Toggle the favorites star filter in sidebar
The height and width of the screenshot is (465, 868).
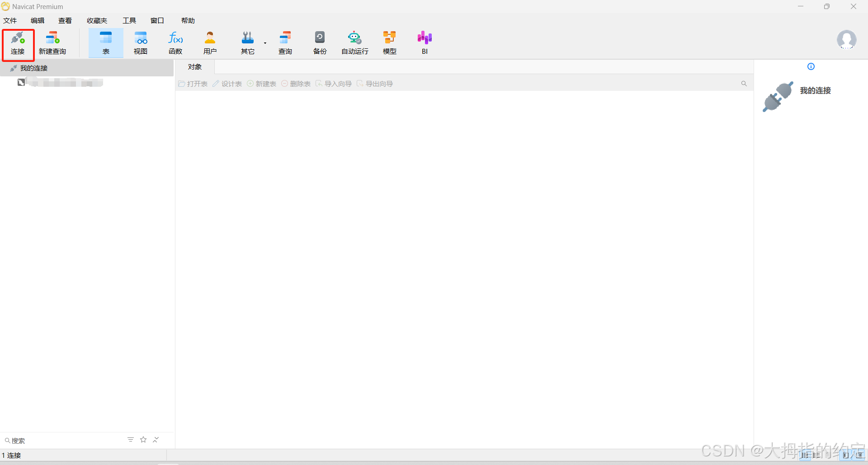point(143,440)
